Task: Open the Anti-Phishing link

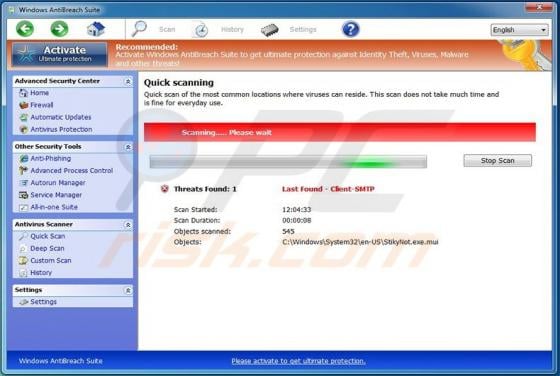Action: [51, 159]
